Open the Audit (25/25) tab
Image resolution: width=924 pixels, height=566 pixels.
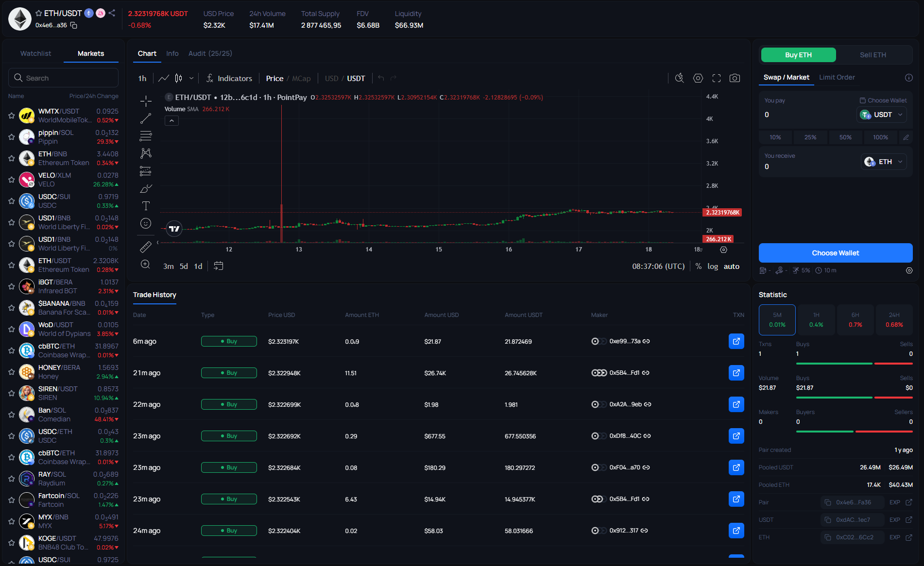pos(210,53)
